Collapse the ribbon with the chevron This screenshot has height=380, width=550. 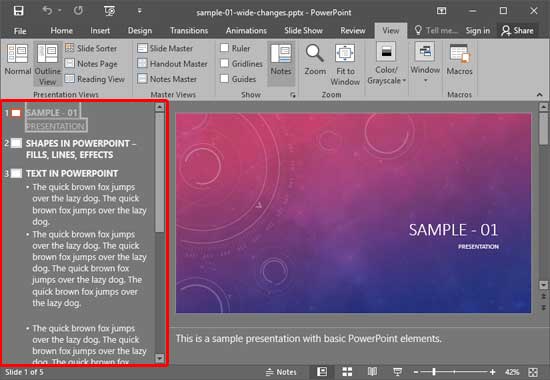tap(539, 95)
